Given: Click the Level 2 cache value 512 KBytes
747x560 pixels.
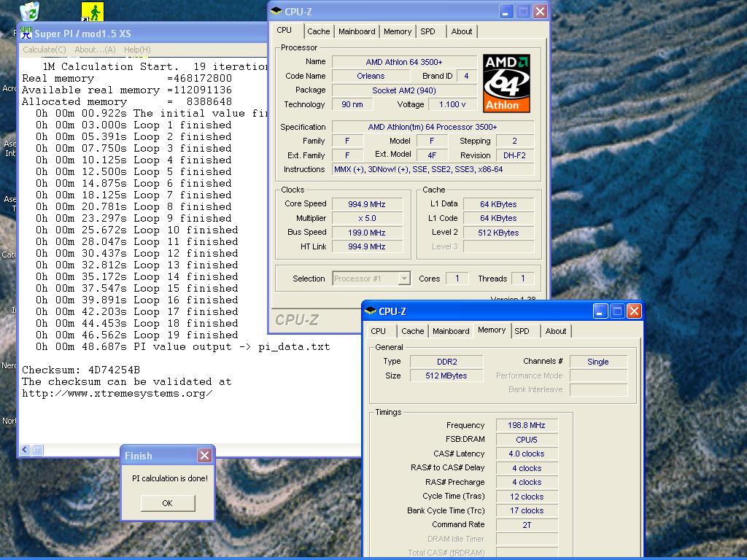Looking at the screenshot, I should (498, 233).
